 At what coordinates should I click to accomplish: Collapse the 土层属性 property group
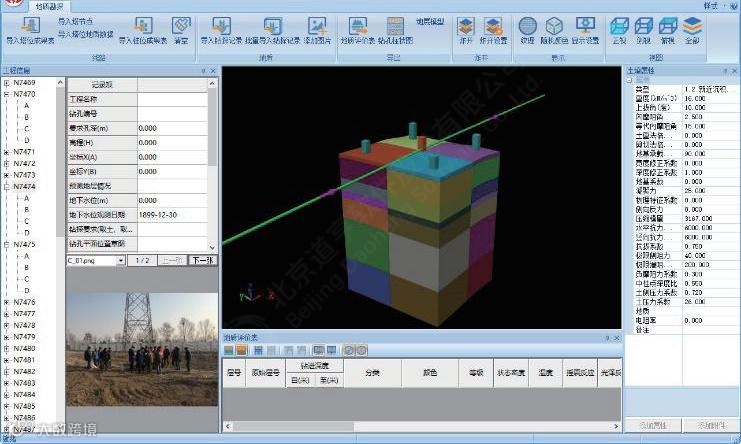629,80
